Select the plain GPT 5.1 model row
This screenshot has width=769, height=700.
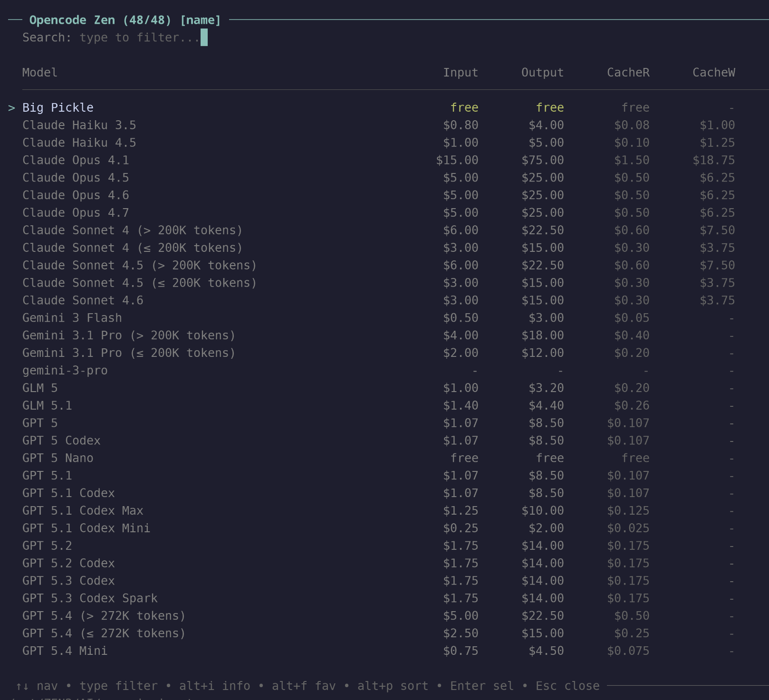pos(378,476)
